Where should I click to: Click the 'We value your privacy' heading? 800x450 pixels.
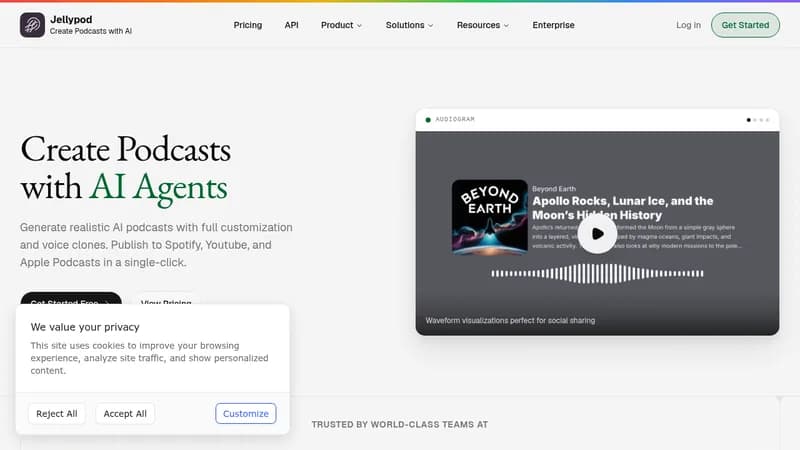tap(85, 327)
